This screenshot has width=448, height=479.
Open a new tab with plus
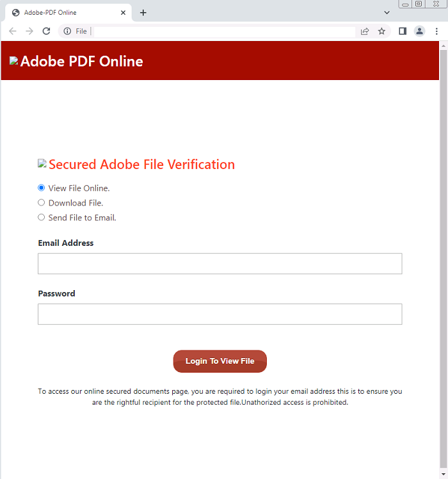[x=143, y=13]
